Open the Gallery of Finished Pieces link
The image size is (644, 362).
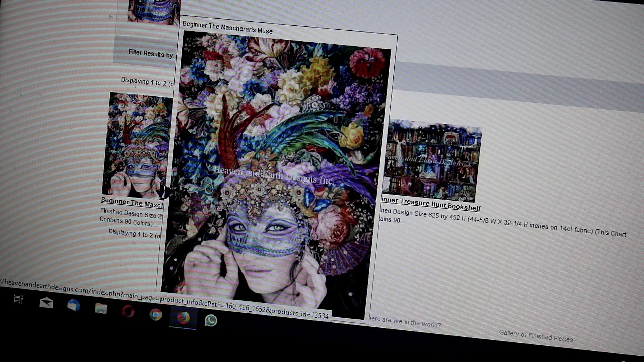536,336
